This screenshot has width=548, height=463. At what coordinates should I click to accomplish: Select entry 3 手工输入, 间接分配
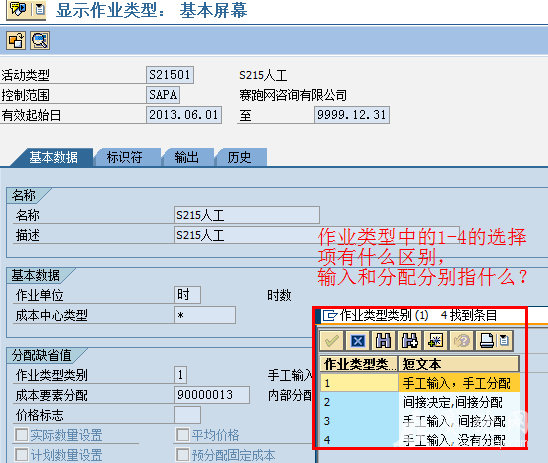(419, 421)
